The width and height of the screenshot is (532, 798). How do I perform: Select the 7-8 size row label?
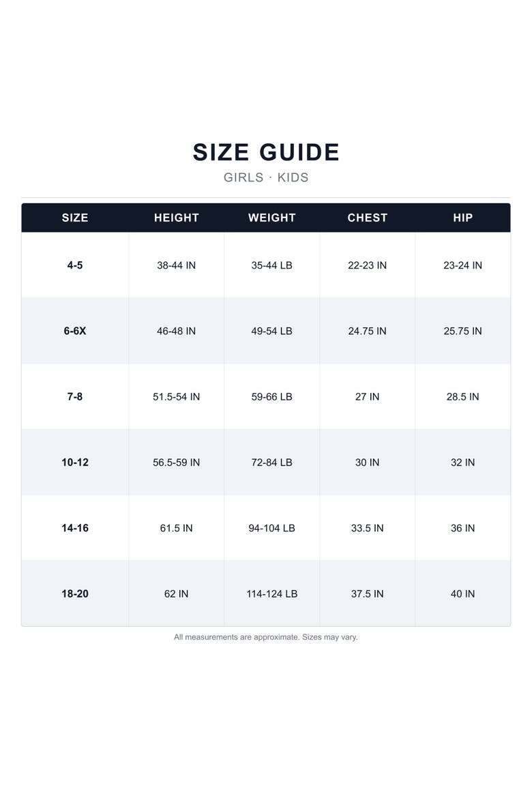[75, 396]
